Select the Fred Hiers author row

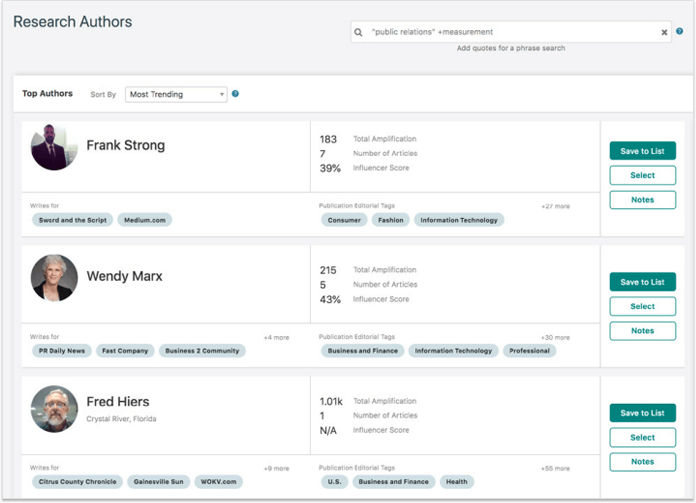[x=642, y=437]
